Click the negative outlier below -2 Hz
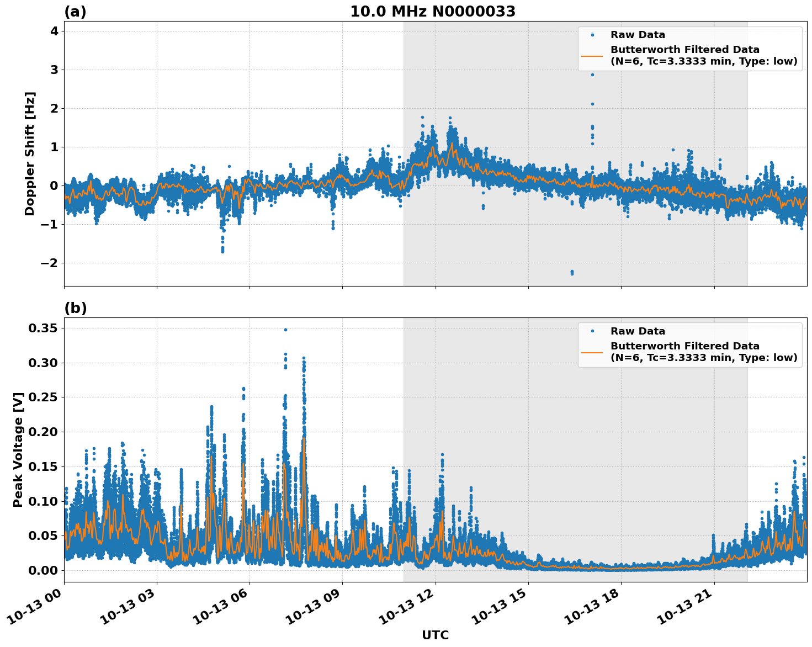The image size is (812, 647). point(571,272)
